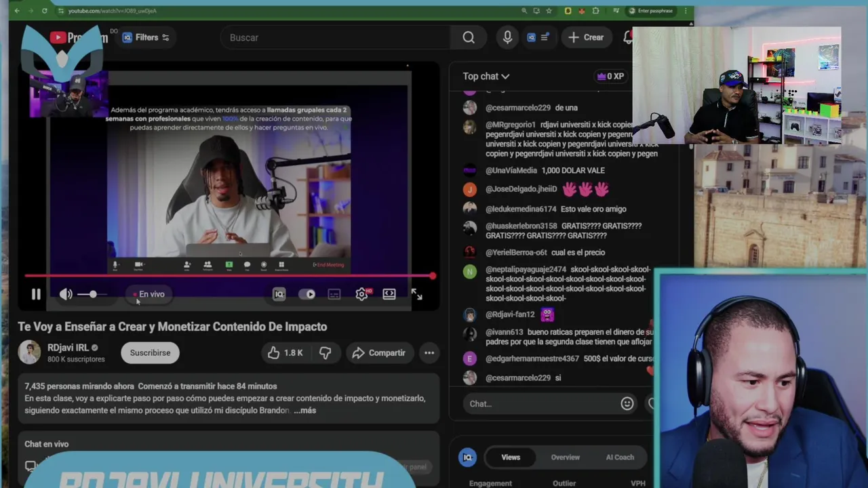Screen dimensions: 868x488
Task: Open the Chrome three-dot menu
Action: [x=686, y=11]
